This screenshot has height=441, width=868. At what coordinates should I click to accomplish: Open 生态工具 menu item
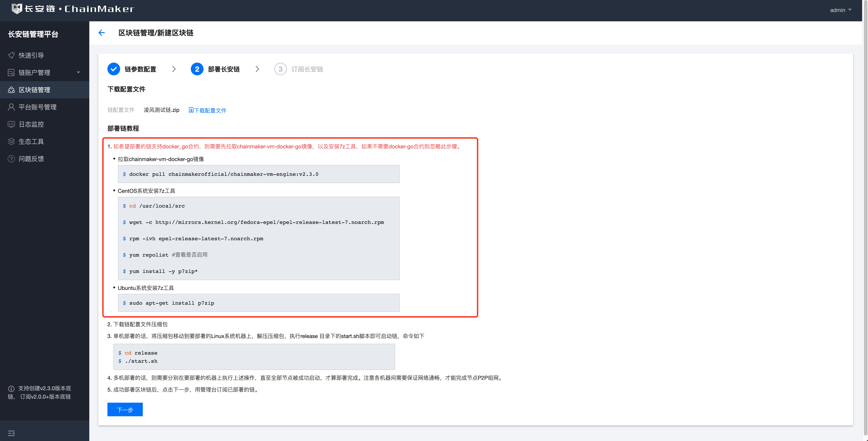(x=31, y=141)
